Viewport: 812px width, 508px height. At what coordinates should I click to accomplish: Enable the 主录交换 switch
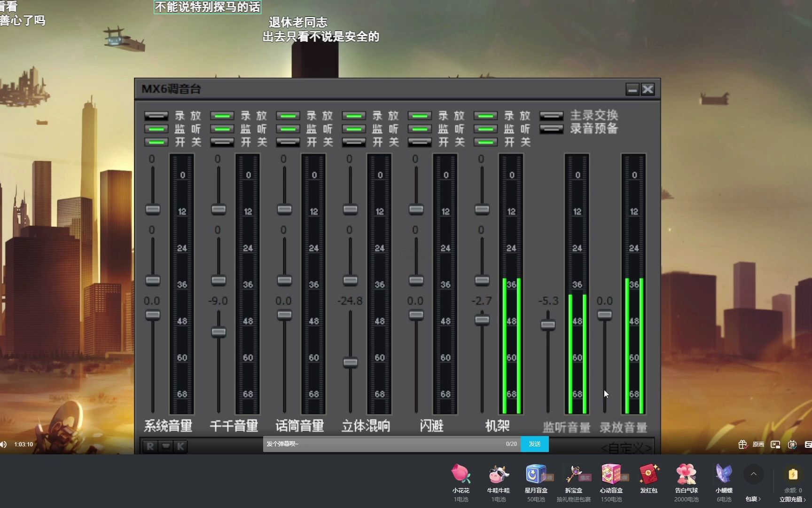click(551, 115)
